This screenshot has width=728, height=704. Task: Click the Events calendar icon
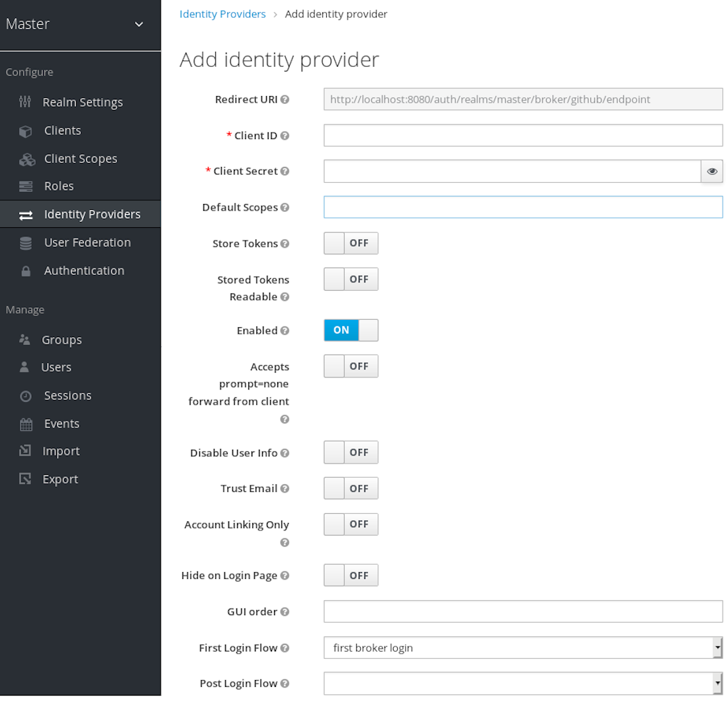pos(26,424)
